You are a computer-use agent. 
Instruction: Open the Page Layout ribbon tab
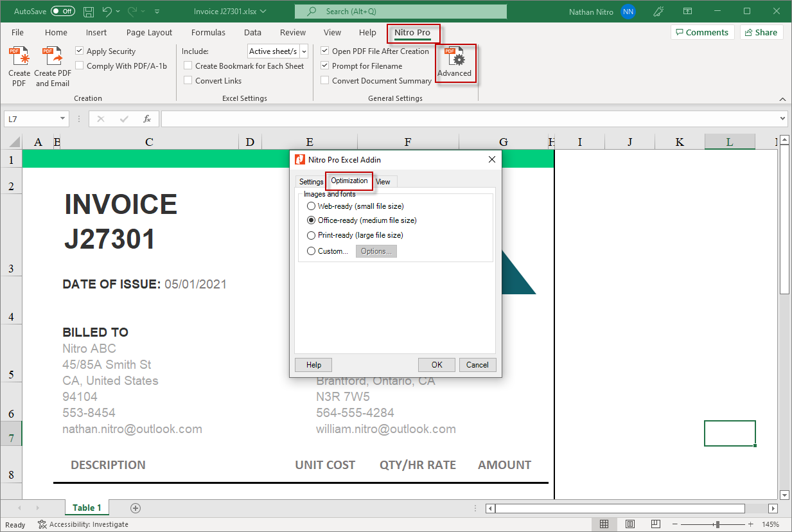(149, 33)
